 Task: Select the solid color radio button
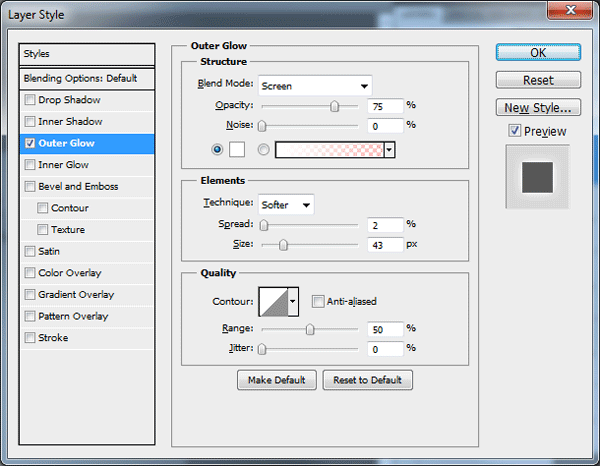[217, 149]
